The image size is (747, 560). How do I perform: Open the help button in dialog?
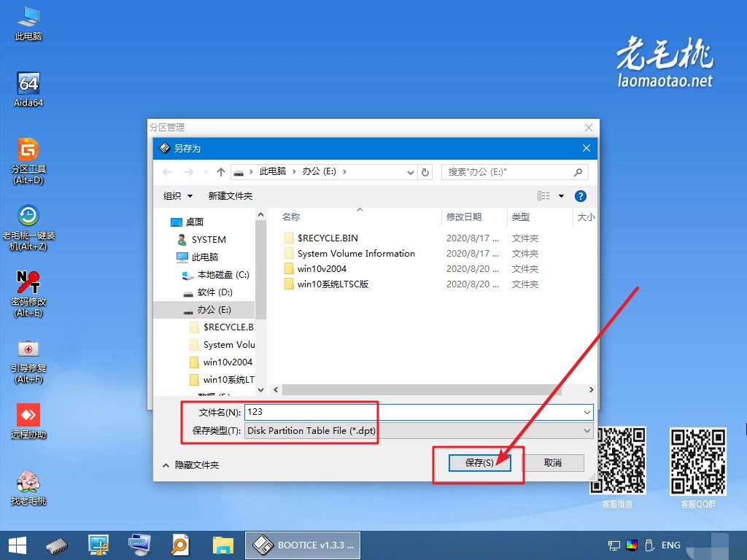point(580,195)
